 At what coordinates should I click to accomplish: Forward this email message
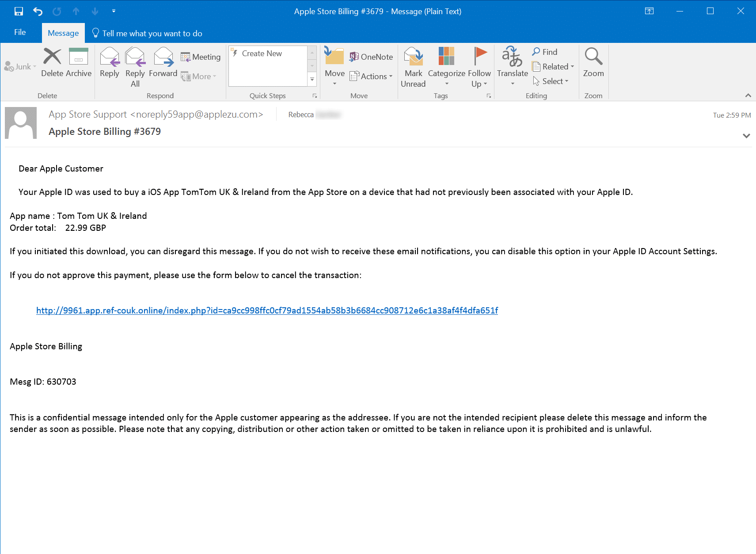tap(163, 62)
